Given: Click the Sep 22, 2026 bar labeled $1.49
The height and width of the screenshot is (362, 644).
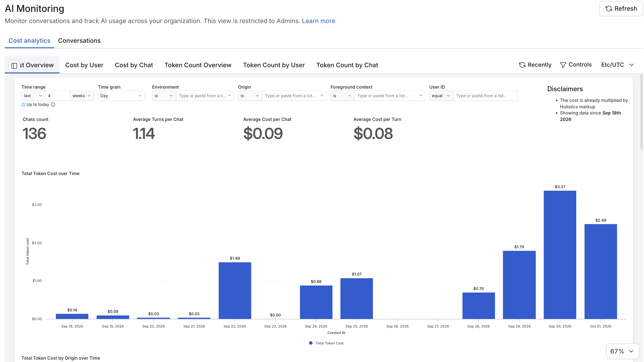Looking at the screenshot, I should point(235,290).
